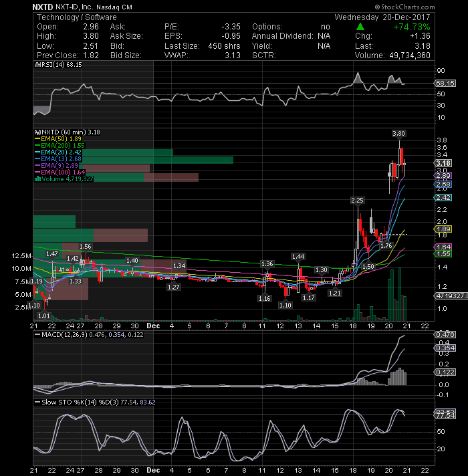Screen dimensions: 468x476
Task: Click the green 1.55 tag on price axis
Action: pos(443,254)
